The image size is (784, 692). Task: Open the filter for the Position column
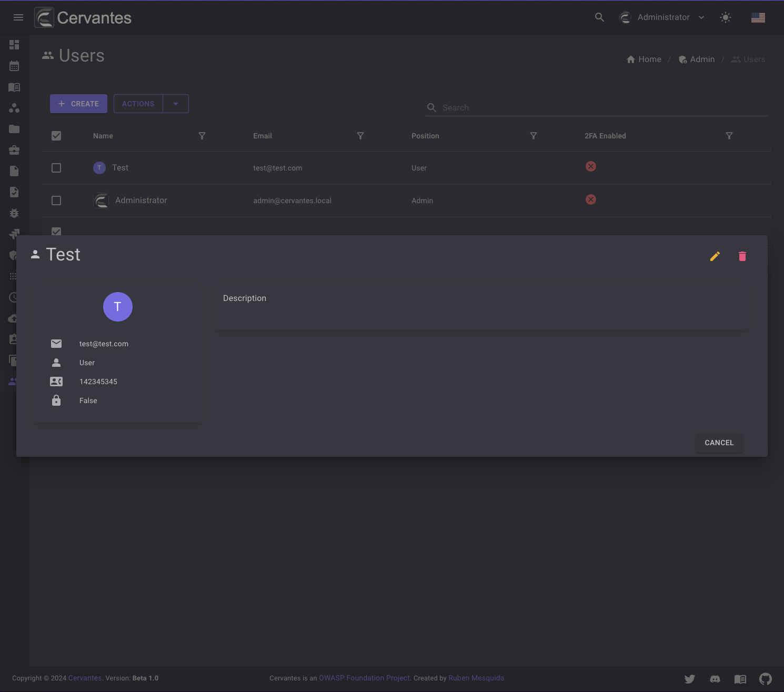click(534, 136)
